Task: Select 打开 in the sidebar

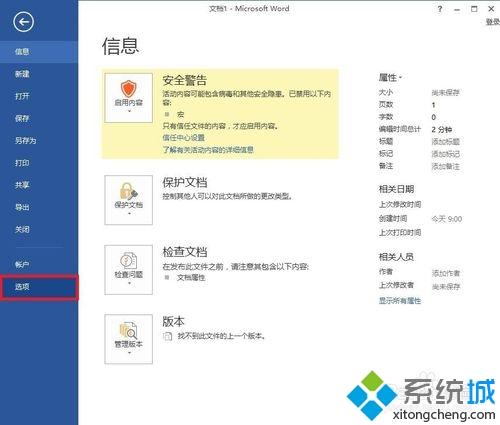Action: 39,96
